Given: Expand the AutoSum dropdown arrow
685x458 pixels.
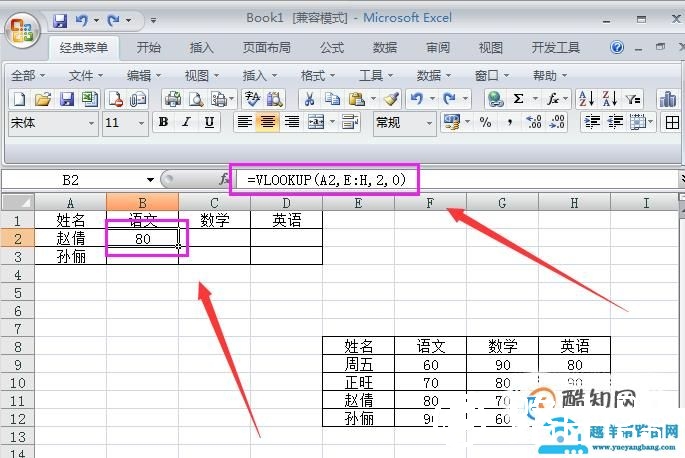Looking at the screenshot, I should click(x=535, y=99).
